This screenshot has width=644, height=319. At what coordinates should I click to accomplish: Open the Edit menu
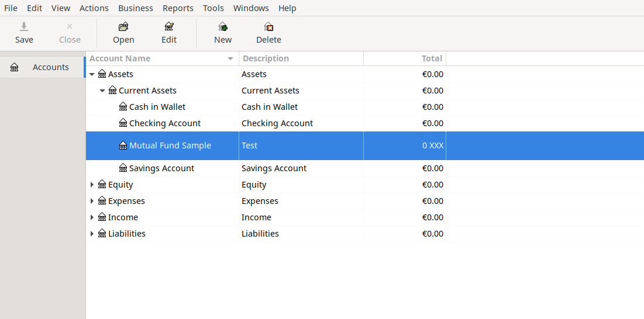[35, 8]
